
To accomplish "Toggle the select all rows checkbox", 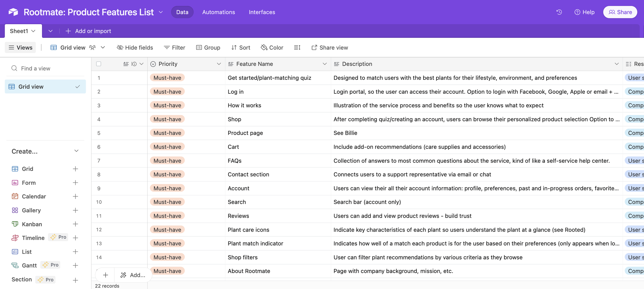I will (99, 64).
